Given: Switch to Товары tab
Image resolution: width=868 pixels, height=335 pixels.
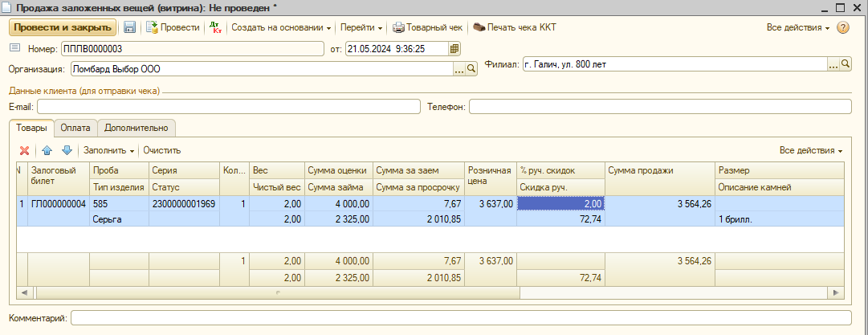Looking at the screenshot, I should click(31, 128).
